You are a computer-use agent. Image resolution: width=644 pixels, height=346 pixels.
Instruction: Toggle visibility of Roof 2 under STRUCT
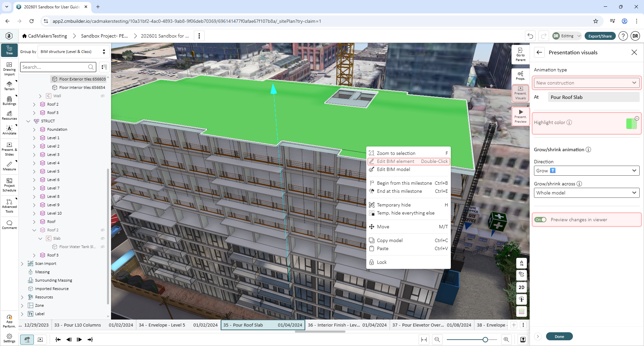point(103,230)
